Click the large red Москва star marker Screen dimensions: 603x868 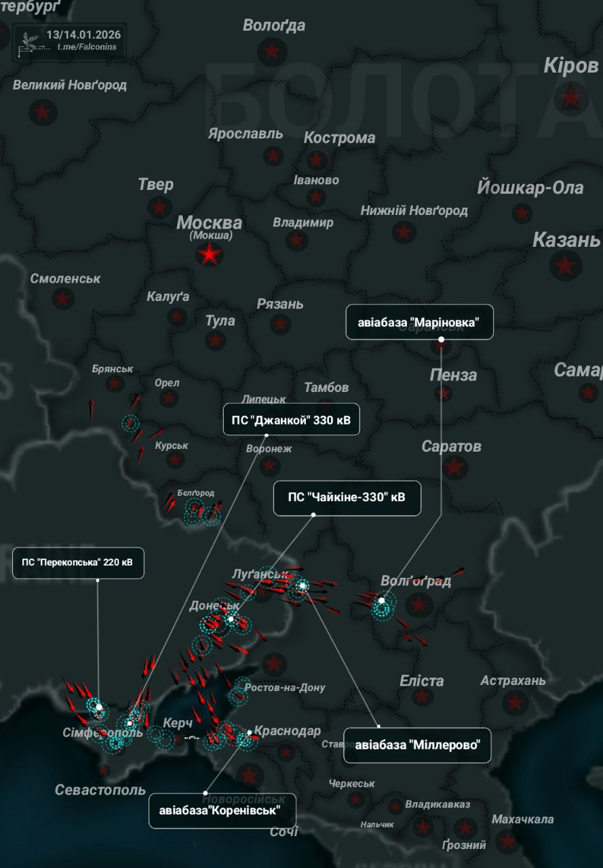[210, 255]
